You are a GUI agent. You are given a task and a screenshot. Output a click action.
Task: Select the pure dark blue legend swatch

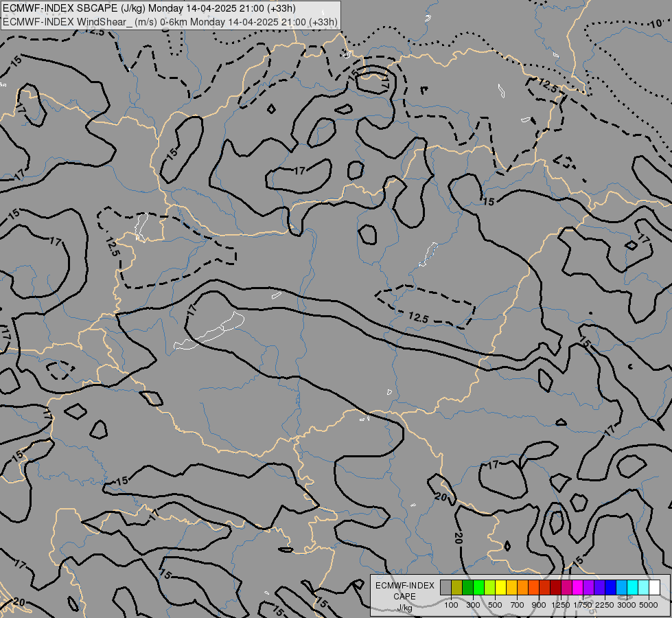coord(611,587)
